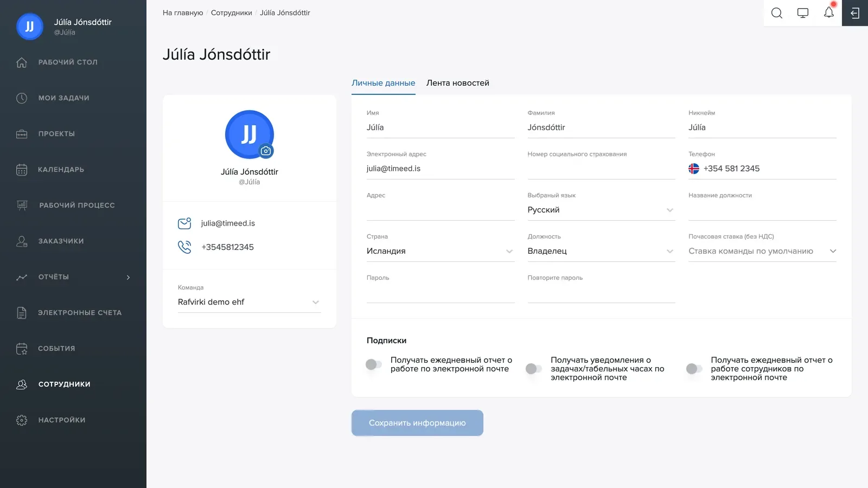Viewport: 868px width, 488px height.
Task: Click the Никнейм input field
Action: [x=762, y=127]
